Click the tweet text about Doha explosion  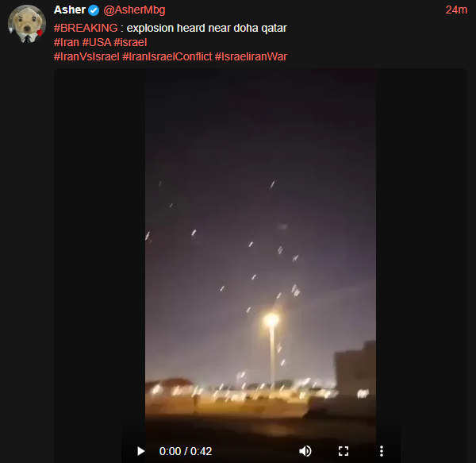click(x=206, y=28)
